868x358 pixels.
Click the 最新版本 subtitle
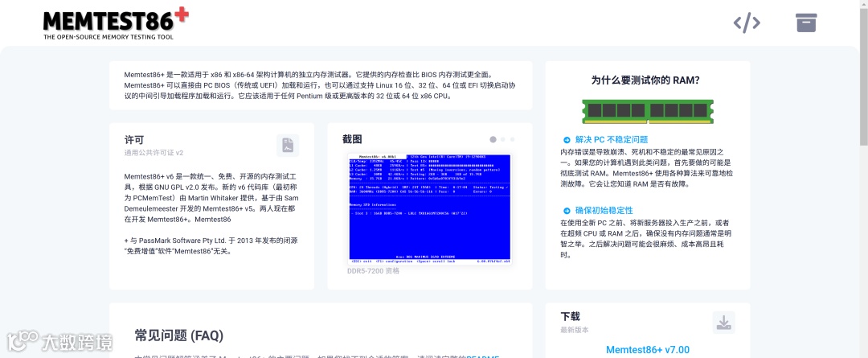(x=575, y=330)
